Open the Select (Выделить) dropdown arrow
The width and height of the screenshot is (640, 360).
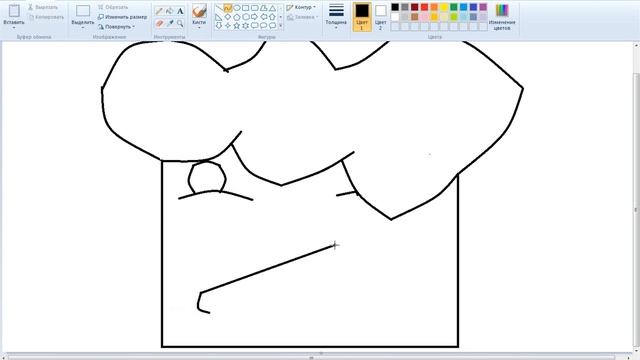83,28
